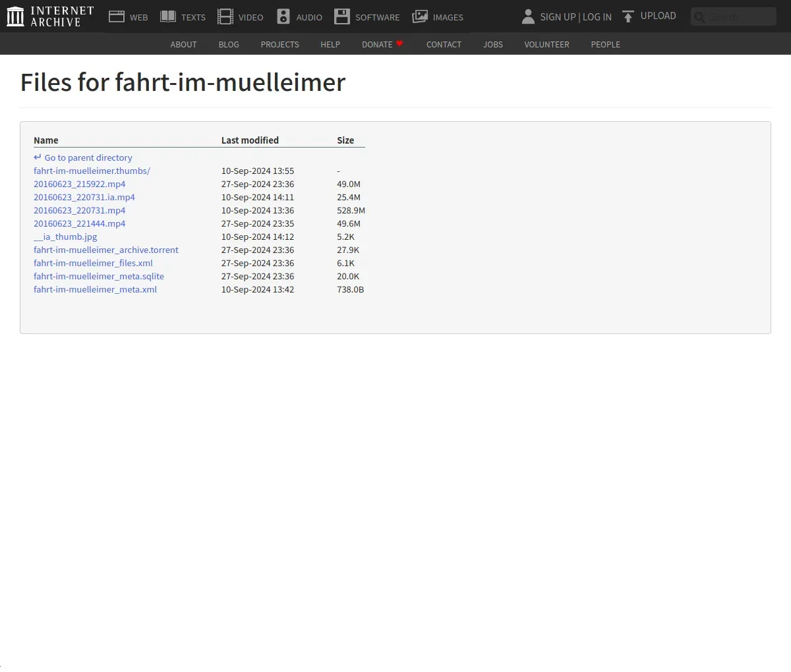Open the Texts book icon

tap(168, 16)
